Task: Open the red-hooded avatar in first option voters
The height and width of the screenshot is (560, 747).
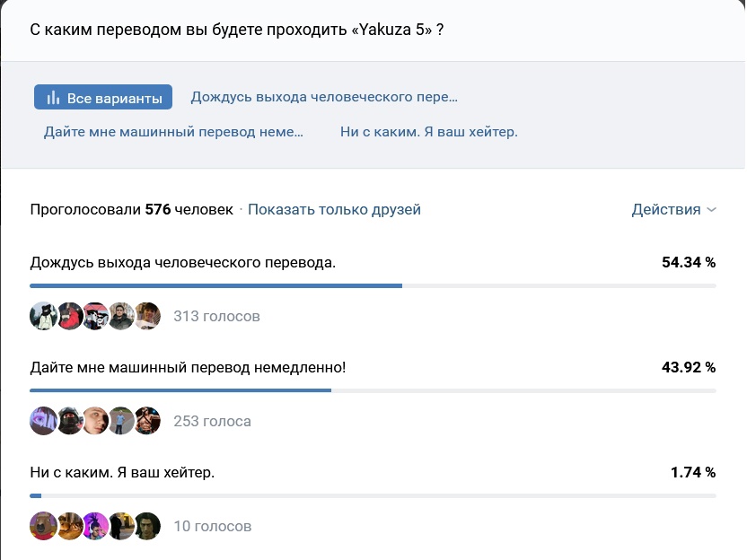Action: 69,316
